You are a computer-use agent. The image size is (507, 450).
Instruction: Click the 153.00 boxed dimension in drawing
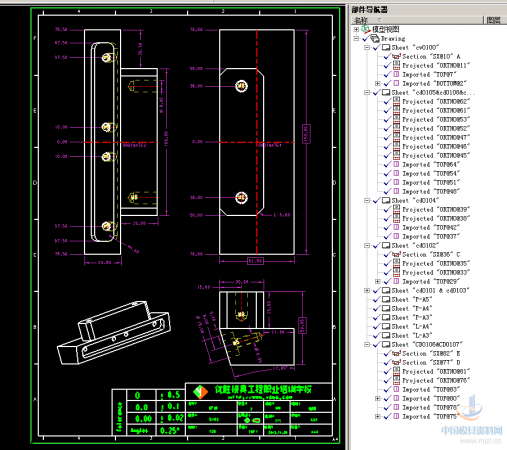coord(306,134)
